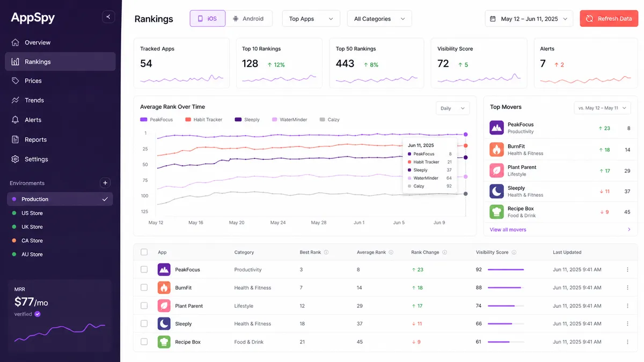Check the Sleeply row checkbox
This screenshot has height=362, width=644.
(x=144, y=324)
